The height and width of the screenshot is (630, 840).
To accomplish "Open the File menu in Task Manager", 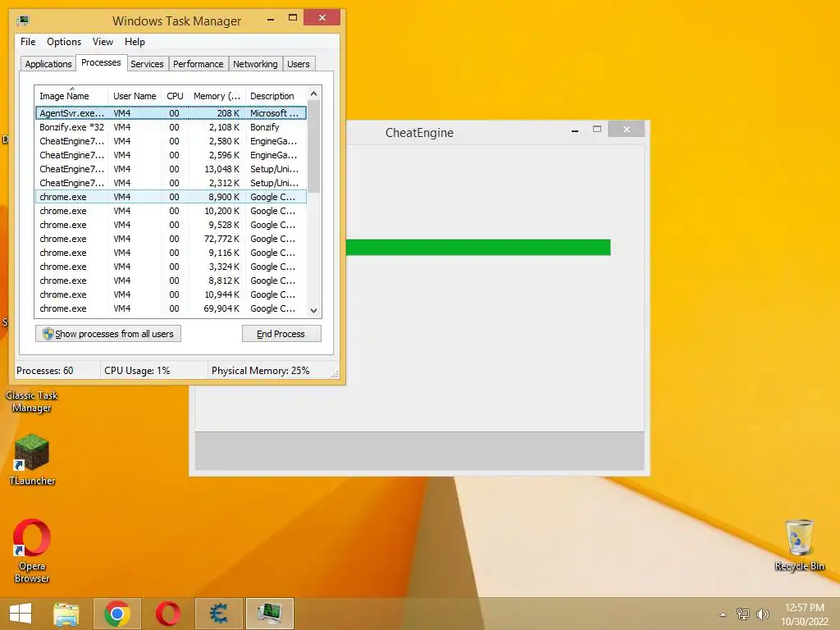I will pyautogui.click(x=28, y=42).
